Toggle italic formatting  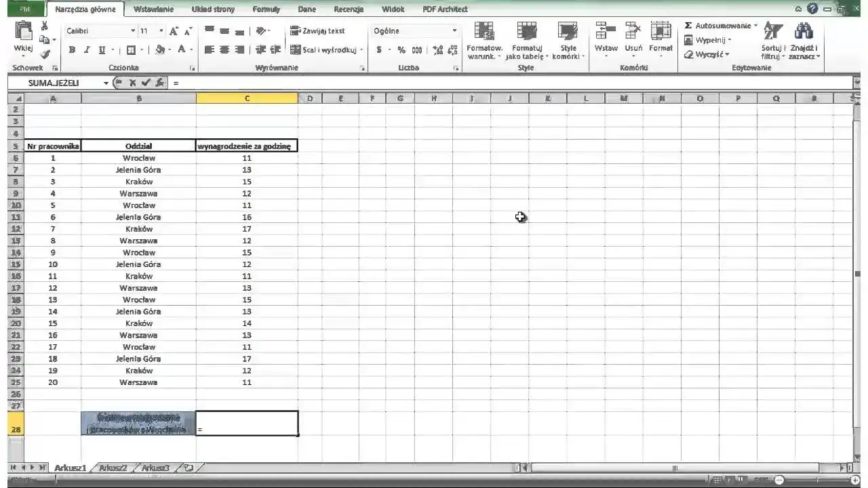(x=87, y=49)
